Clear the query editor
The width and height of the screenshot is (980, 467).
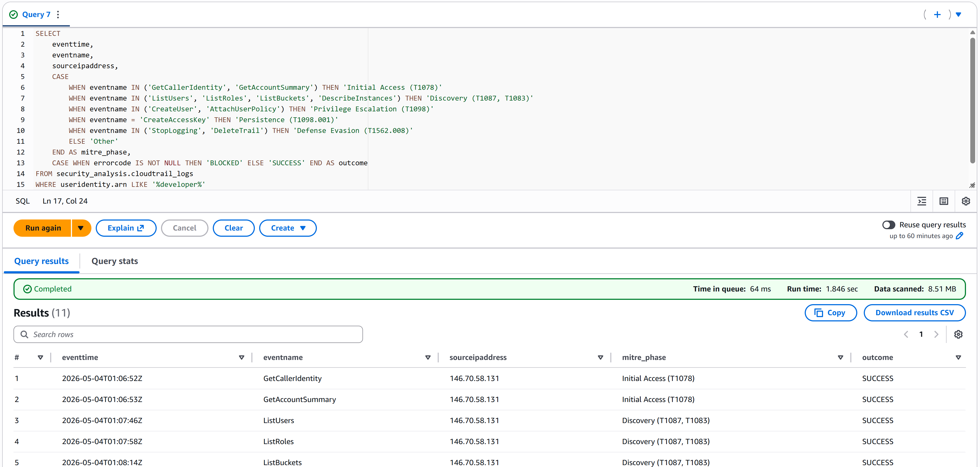[x=234, y=228]
